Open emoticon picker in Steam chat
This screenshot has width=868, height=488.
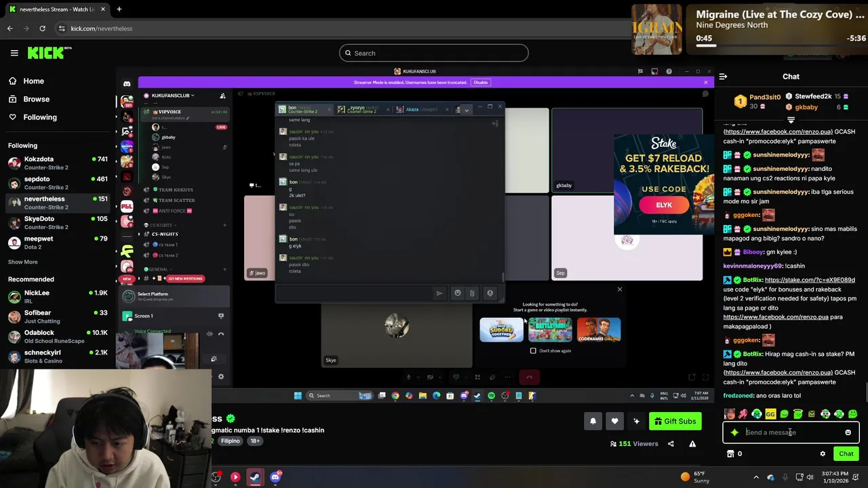click(457, 293)
